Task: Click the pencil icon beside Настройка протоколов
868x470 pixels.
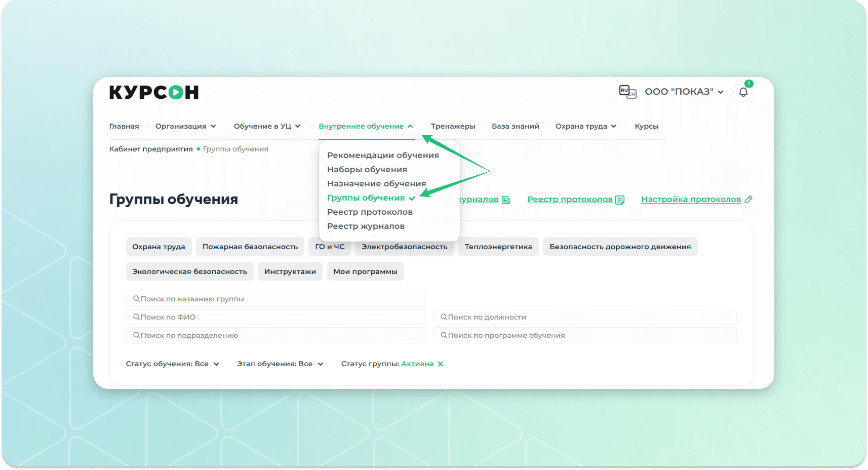Action: tap(748, 200)
